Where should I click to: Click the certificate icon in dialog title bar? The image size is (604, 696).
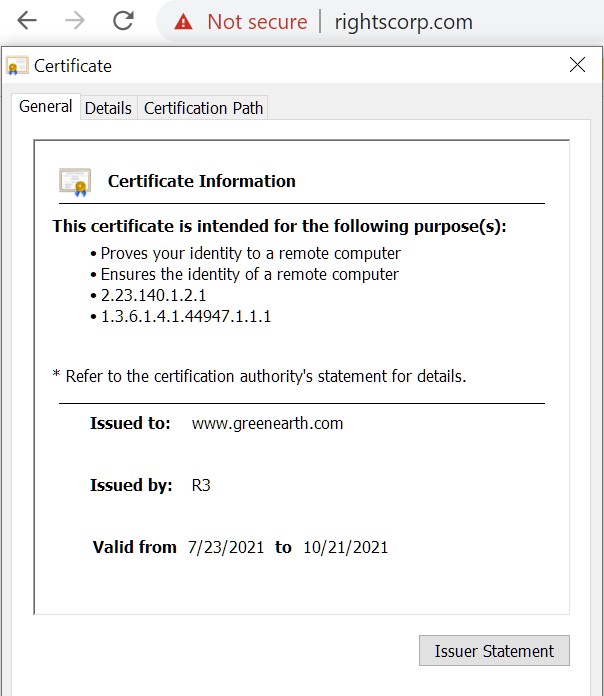coord(17,66)
